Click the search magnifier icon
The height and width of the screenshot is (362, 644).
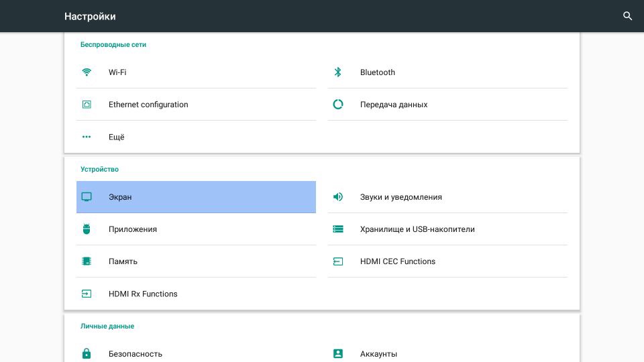[x=627, y=16]
